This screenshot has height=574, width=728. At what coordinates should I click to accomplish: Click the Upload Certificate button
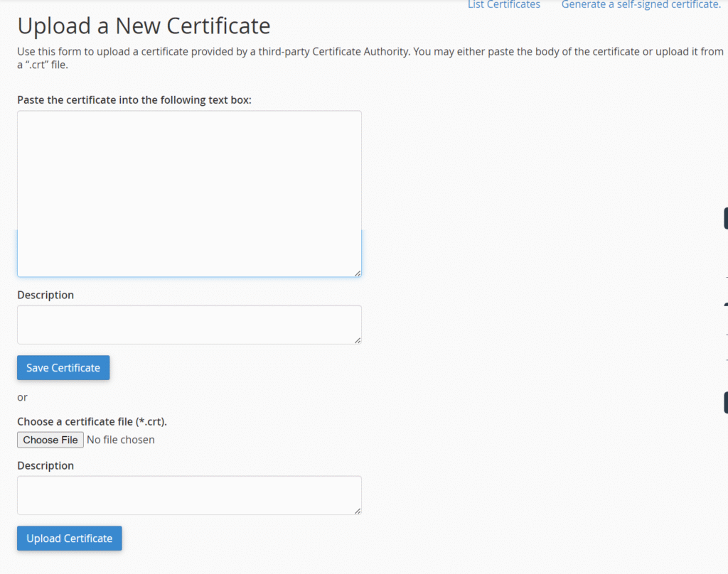point(70,538)
